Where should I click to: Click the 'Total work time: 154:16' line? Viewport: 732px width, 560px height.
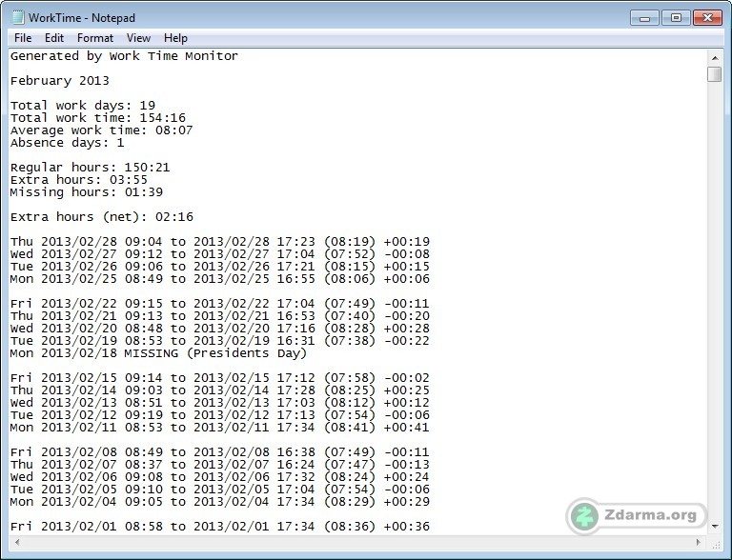[98, 117]
